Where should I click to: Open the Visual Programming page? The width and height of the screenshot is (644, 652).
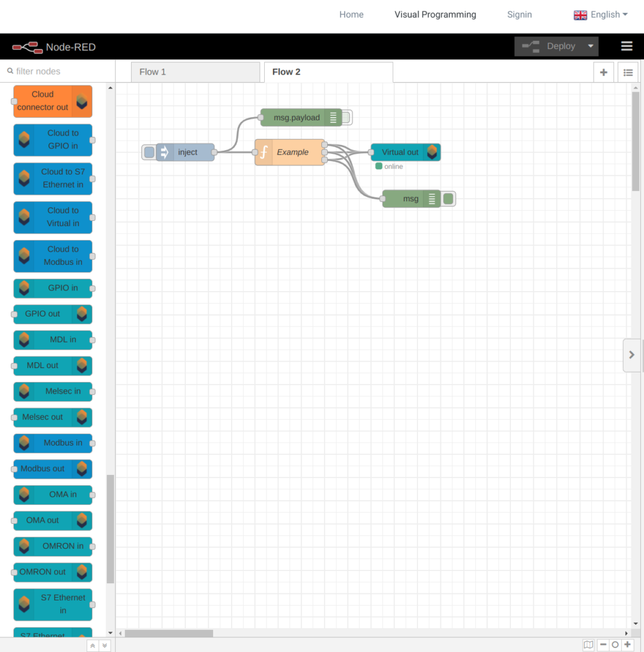coord(435,15)
